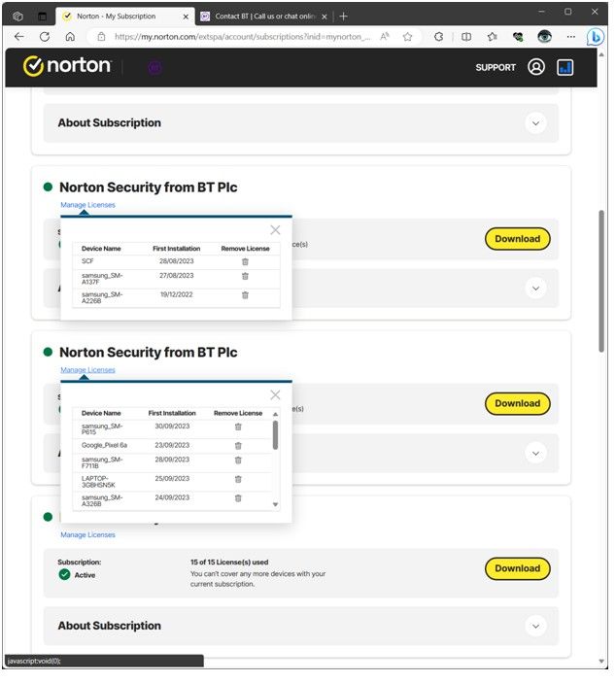This screenshot has height=682, width=616.
Task: Close the second Manage Licenses popup
Action: click(275, 395)
